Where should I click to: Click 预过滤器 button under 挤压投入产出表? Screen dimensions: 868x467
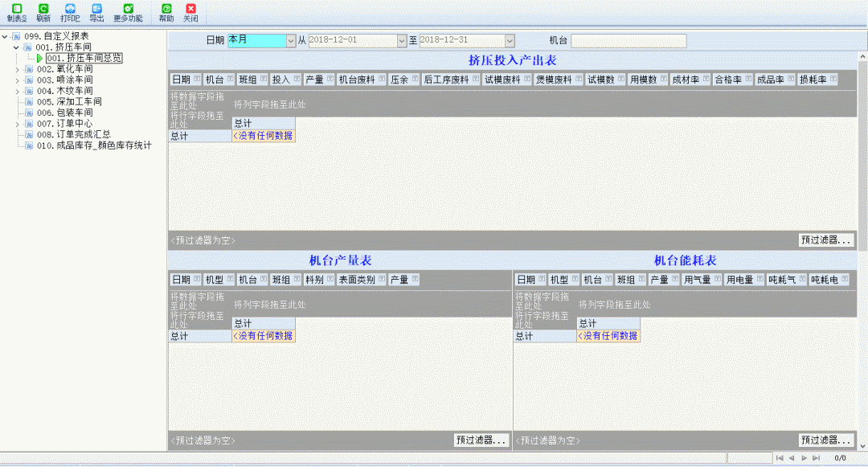826,240
